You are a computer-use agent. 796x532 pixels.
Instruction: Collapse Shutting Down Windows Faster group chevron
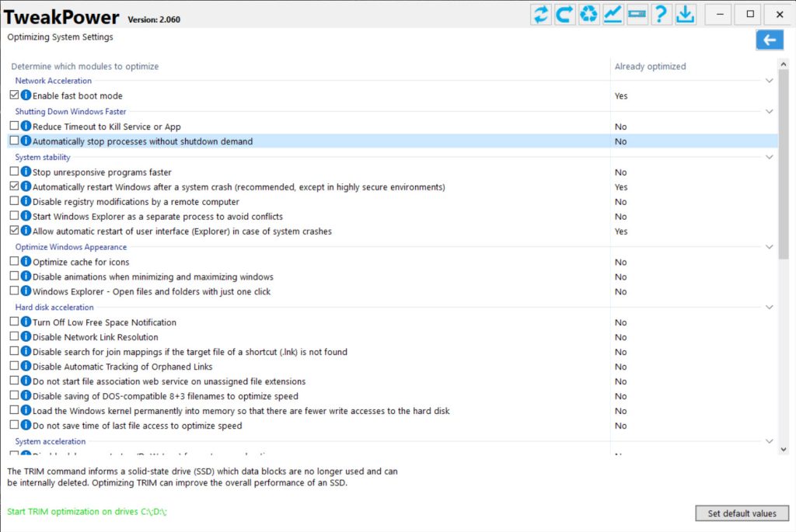point(769,112)
